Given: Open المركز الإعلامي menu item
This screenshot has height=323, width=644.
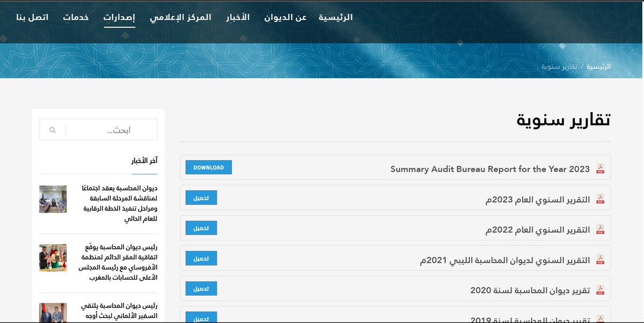Looking at the screenshot, I should point(180,17).
